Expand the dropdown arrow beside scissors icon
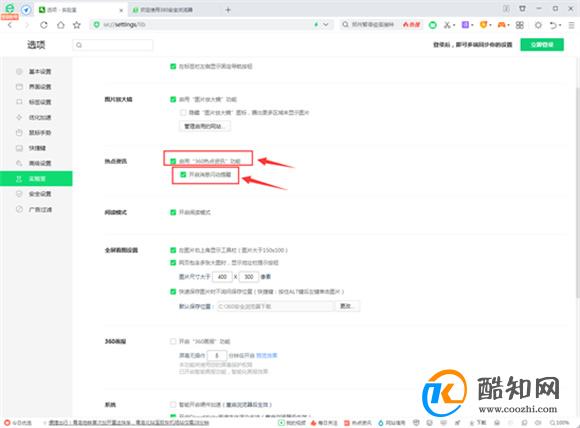The width and height of the screenshot is (580, 428). (454, 25)
